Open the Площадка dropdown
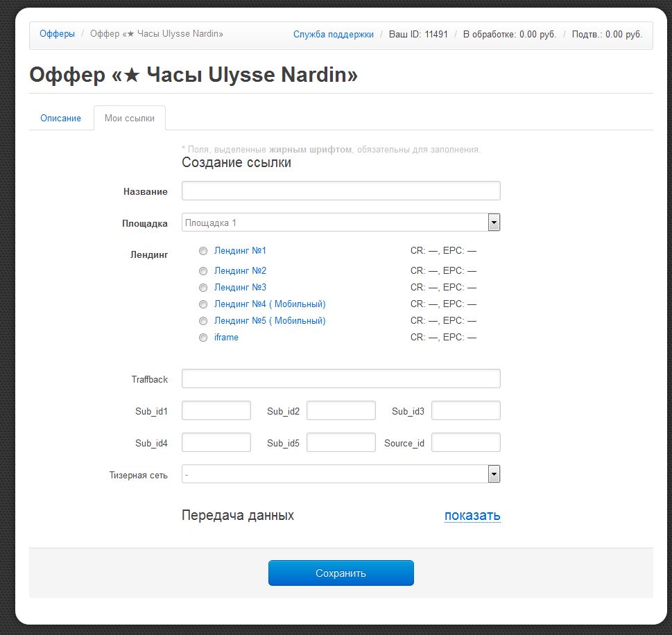 (341, 223)
